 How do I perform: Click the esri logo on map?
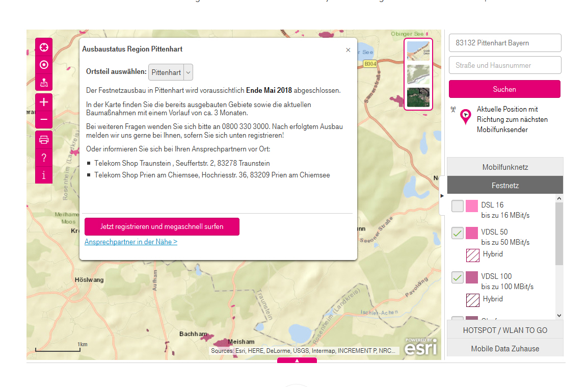(x=421, y=347)
